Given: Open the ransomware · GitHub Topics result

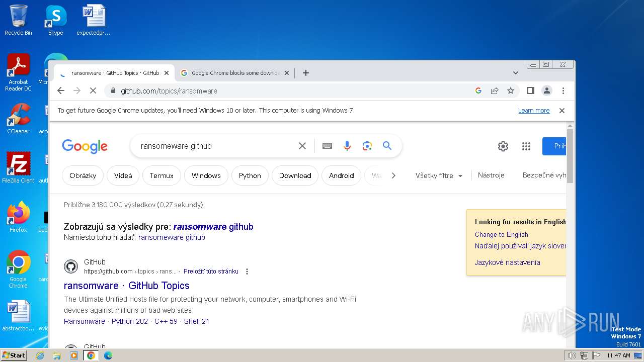Looking at the screenshot, I should (x=127, y=286).
